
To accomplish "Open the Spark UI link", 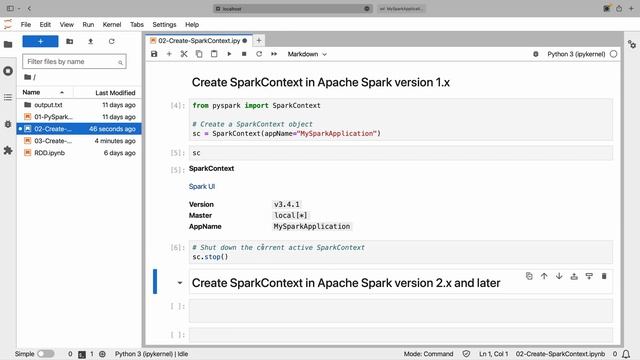I will (x=202, y=187).
